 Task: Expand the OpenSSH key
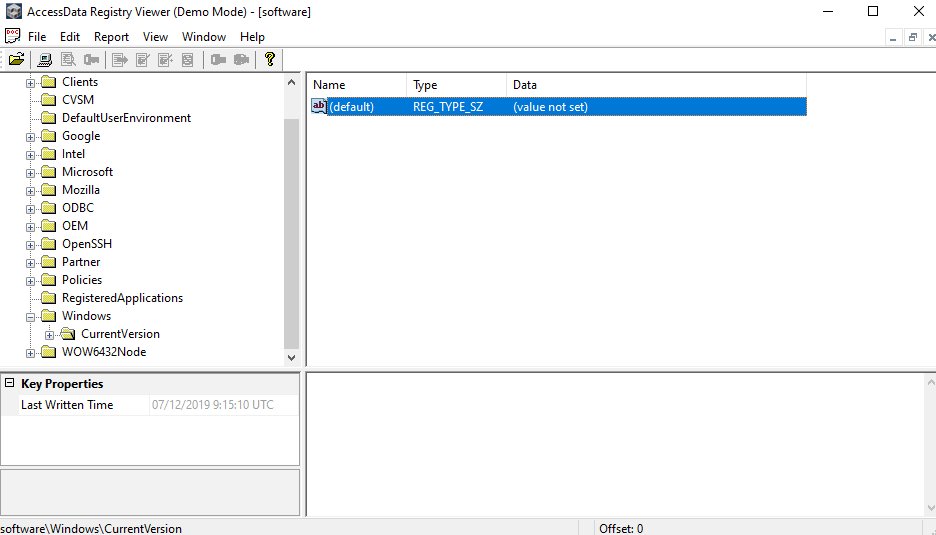[30, 245]
